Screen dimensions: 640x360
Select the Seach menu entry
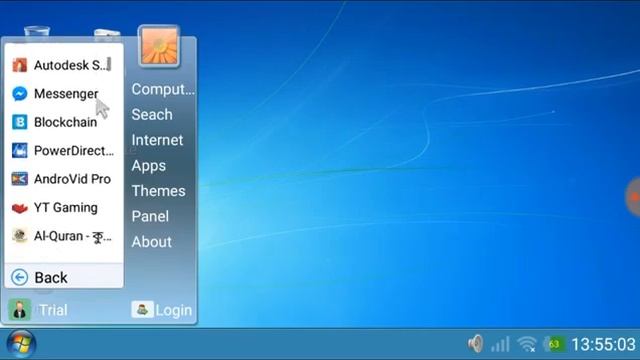coord(152,115)
